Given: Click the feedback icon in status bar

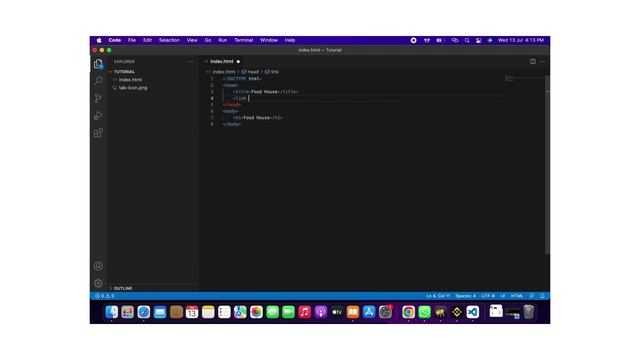Looking at the screenshot, I should tap(532, 296).
